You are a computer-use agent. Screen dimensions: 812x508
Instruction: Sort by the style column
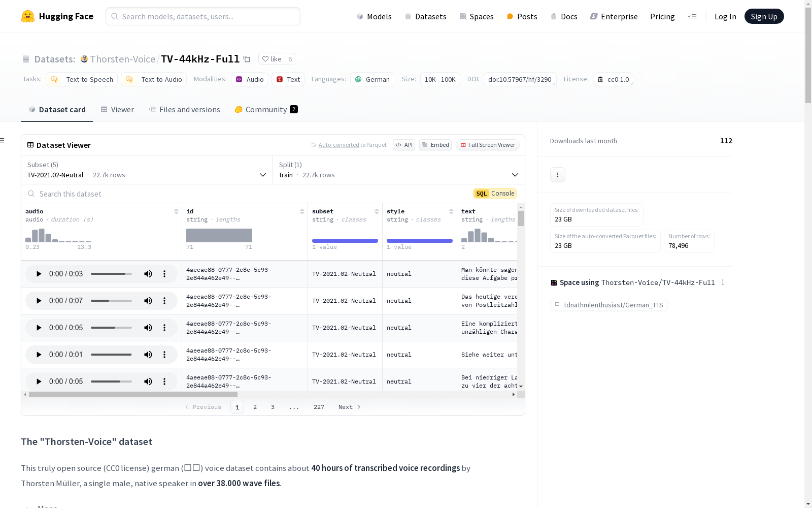coord(451,211)
